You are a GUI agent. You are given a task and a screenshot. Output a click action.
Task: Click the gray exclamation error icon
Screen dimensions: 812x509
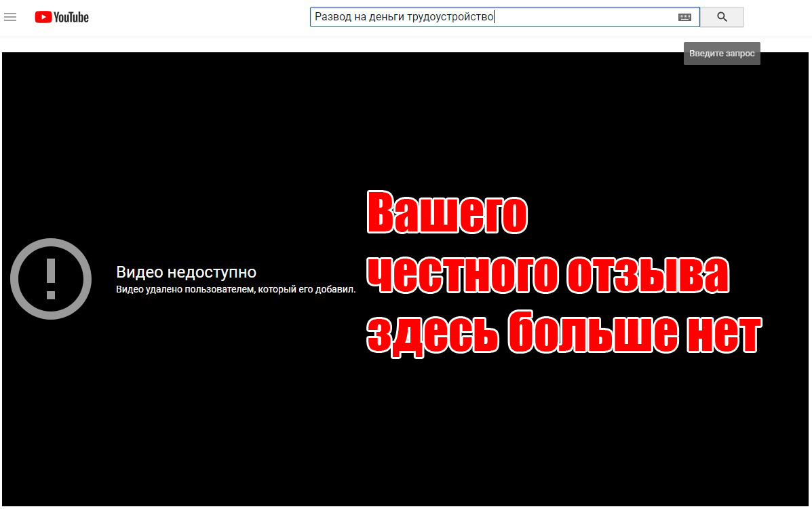point(51,279)
